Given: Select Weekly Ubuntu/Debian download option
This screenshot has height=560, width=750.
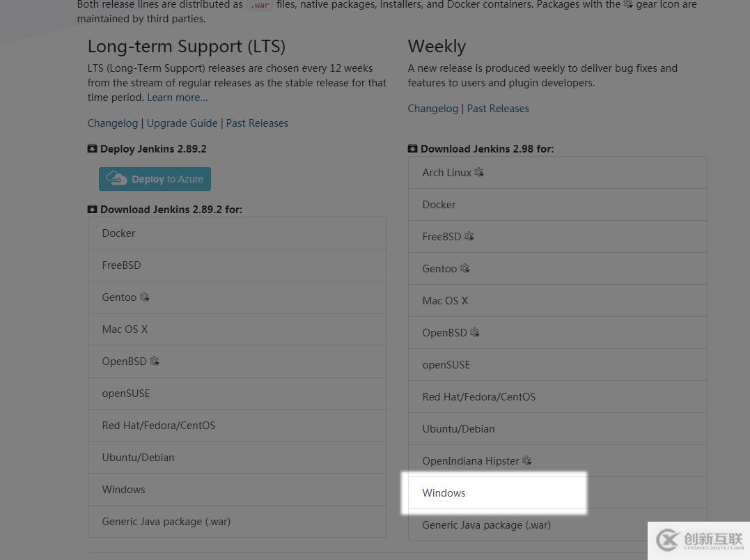Looking at the screenshot, I should (x=458, y=429).
